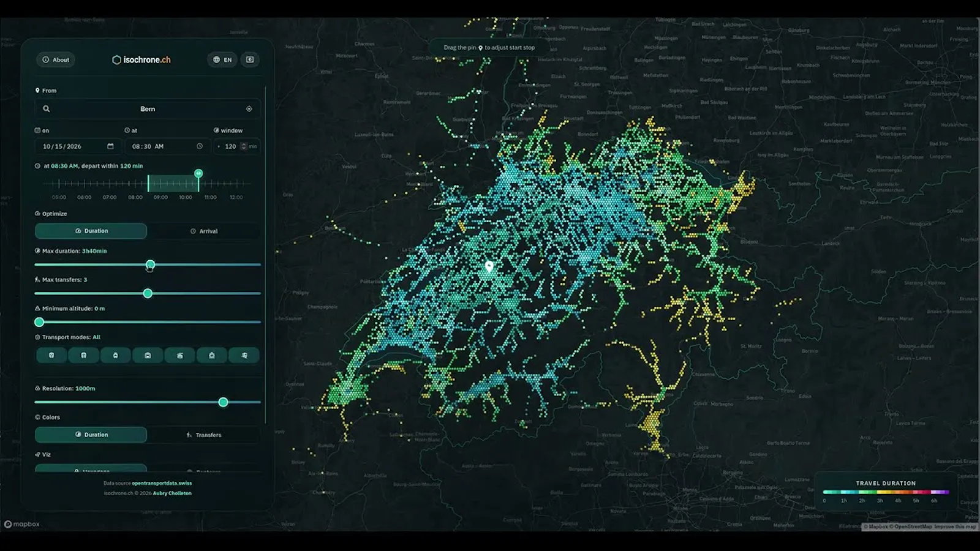
Task: Click the white start pin on the map
Action: (489, 266)
